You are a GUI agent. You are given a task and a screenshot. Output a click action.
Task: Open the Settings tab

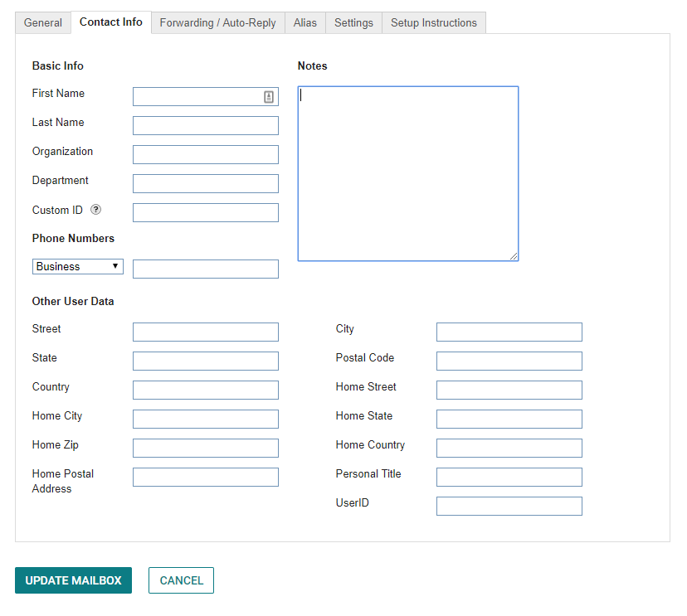tap(353, 22)
